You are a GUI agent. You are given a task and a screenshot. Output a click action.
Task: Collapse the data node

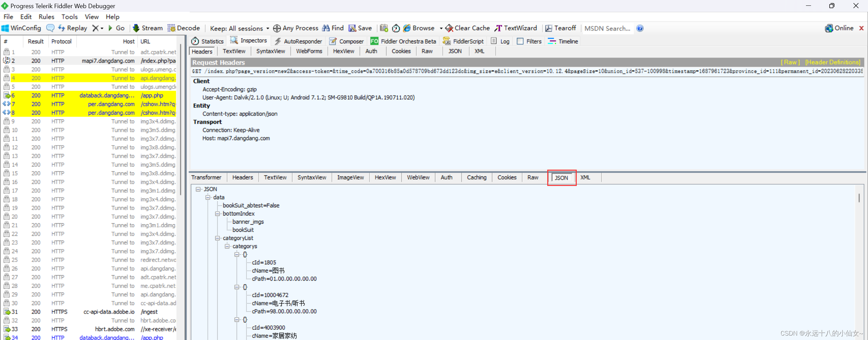click(208, 197)
